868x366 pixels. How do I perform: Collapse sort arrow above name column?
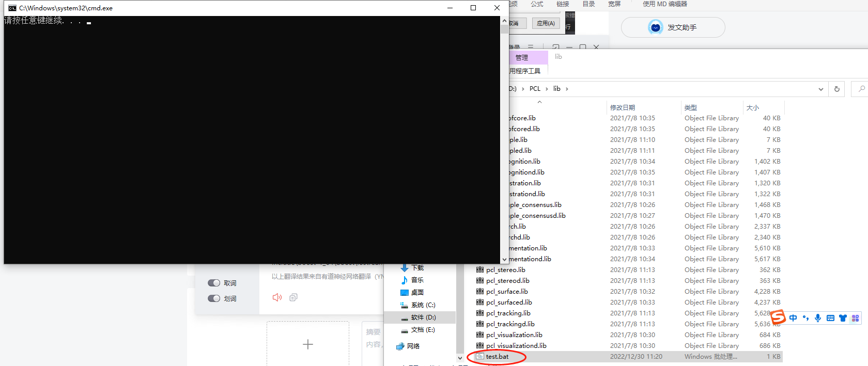click(539, 102)
